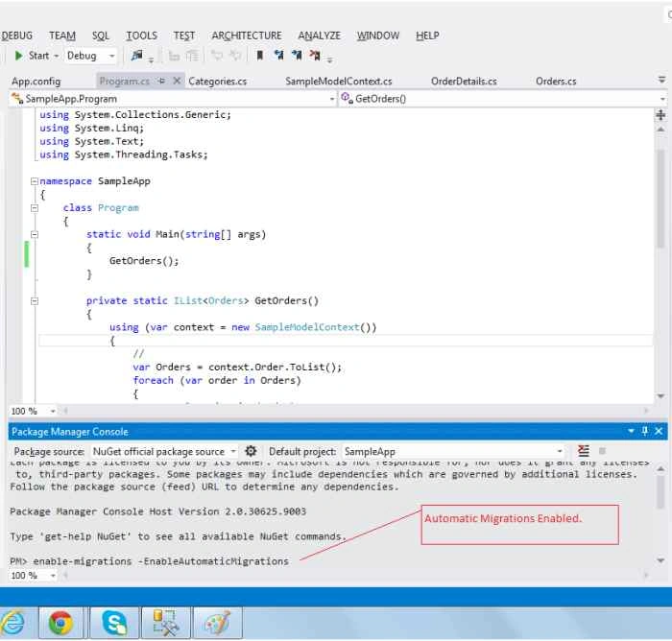The height and width of the screenshot is (641, 672).
Task: Open the SampleApp.Program type dropdown
Action: (x=332, y=99)
